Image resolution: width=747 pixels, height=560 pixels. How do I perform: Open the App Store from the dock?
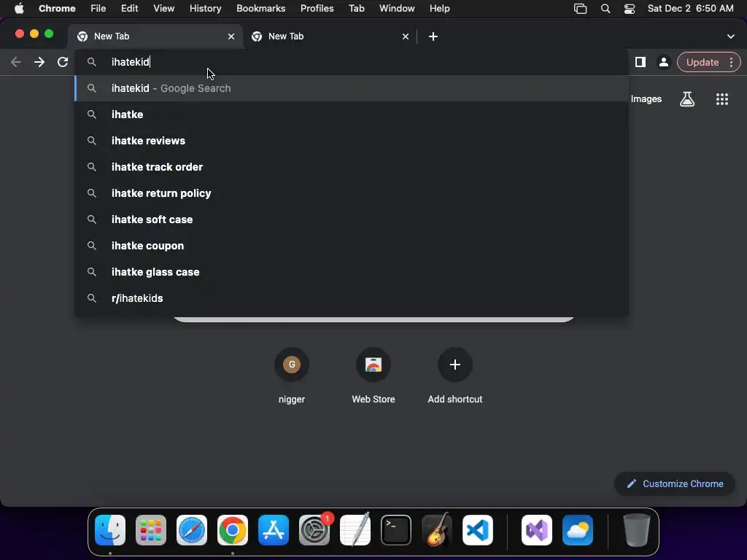pyautogui.click(x=274, y=530)
